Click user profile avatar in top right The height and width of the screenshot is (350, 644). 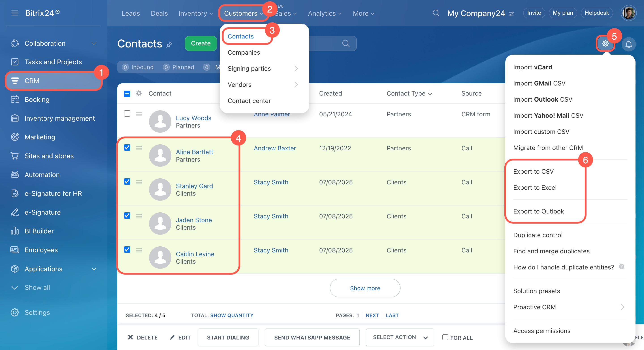point(629,13)
